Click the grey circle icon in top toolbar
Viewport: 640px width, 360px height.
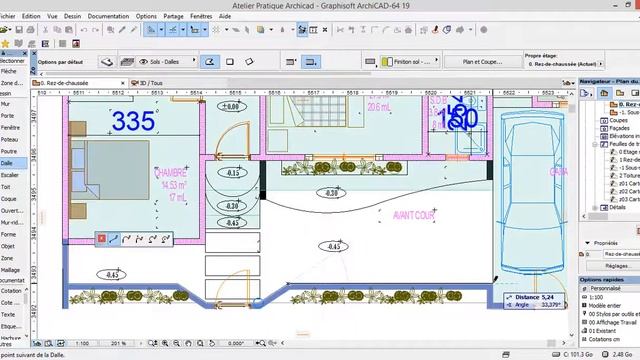click(484, 30)
